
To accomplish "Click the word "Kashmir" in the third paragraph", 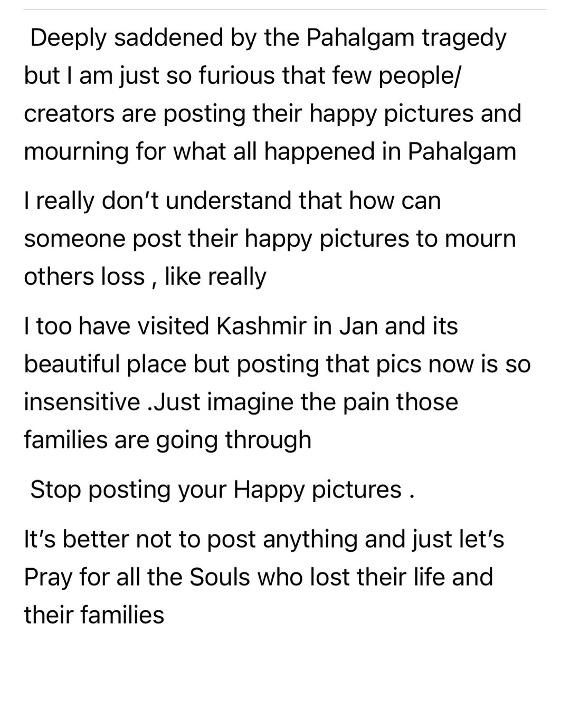I will click(x=261, y=326).
